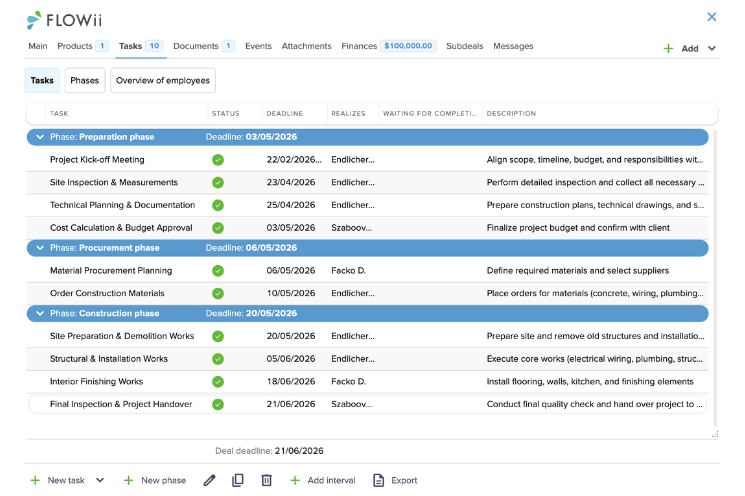Open the Attachments tab
The image size is (745, 496).
[x=306, y=46]
